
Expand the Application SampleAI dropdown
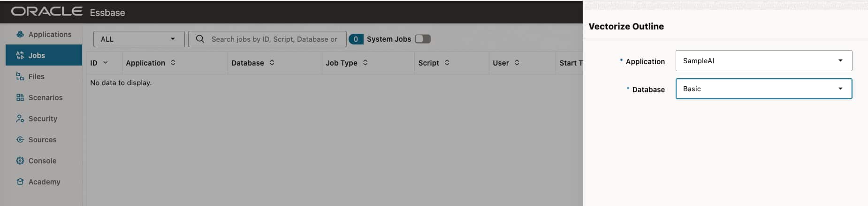(x=840, y=60)
